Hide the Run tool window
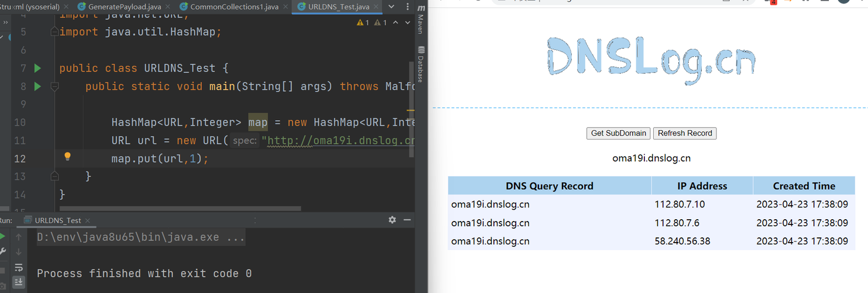 pos(407,220)
